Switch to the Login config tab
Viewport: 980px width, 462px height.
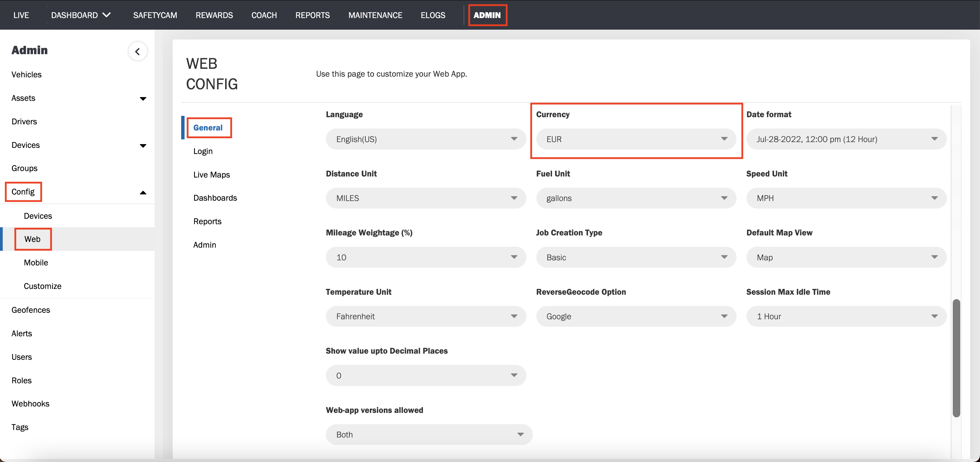203,151
